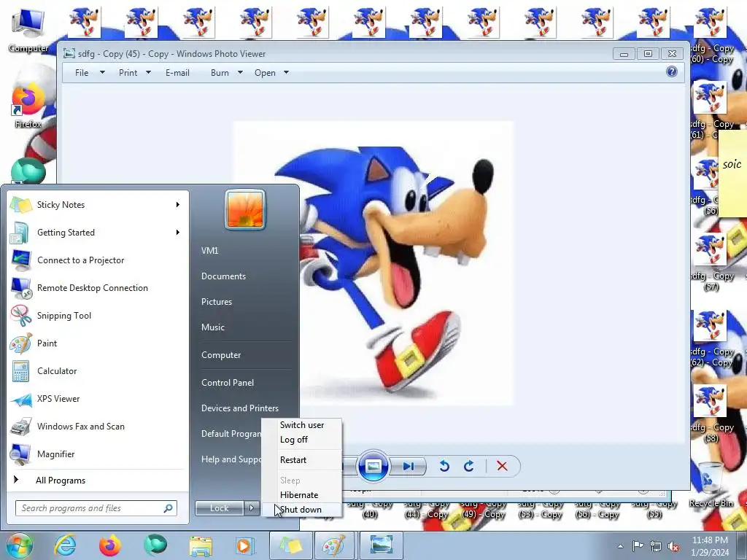Switch to Photo Viewer taskbar button
Image resolution: width=747 pixels, height=560 pixels.
tap(381, 545)
